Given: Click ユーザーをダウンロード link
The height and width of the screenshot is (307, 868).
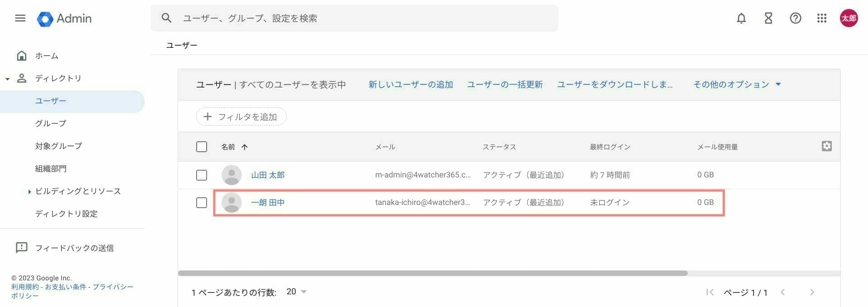Looking at the screenshot, I should 615,84.
